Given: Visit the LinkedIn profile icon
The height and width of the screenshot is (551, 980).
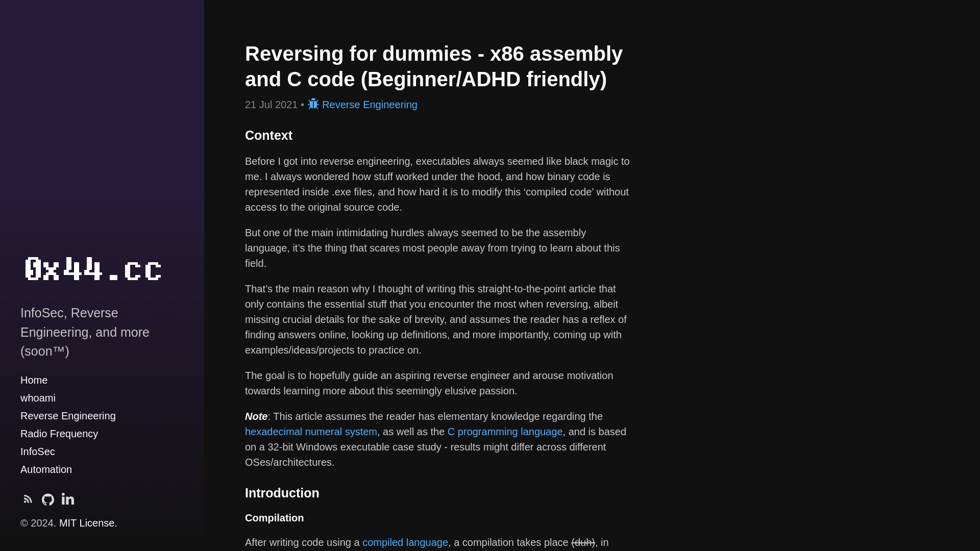Looking at the screenshot, I should pos(67,499).
